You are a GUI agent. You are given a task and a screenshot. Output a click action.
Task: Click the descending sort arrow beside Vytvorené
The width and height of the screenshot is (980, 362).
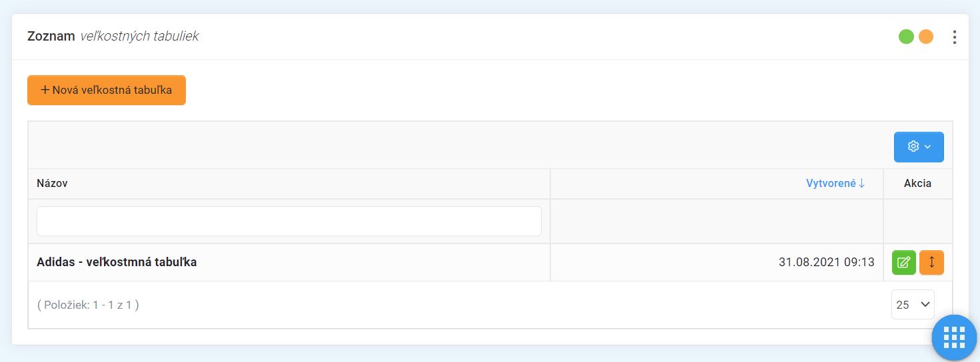(x=862, y=184)
